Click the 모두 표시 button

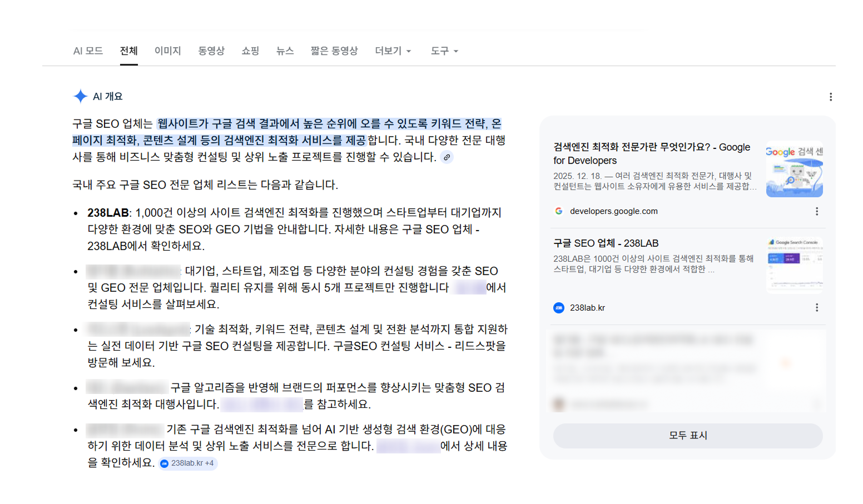coord(688,436)
